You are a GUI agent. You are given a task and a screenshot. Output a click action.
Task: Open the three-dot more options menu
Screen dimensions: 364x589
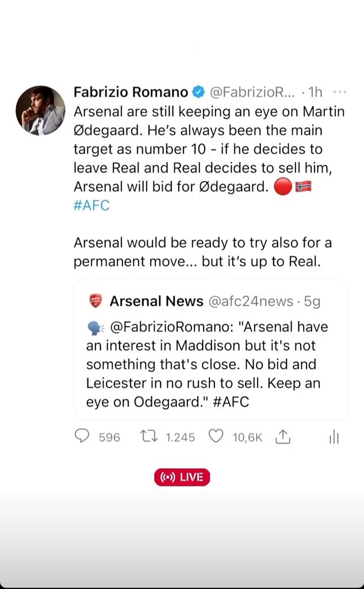point(339,92)
